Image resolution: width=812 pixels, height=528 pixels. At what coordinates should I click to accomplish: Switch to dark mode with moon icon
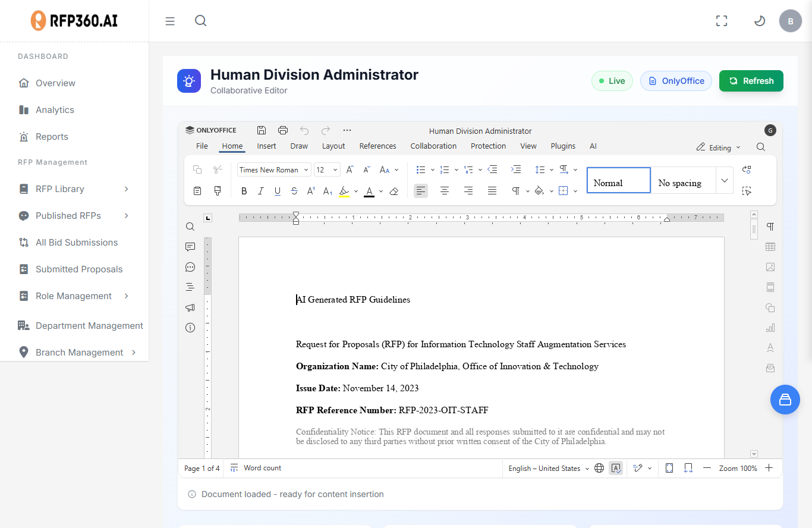pyautogui.click(x=759, y=21)
